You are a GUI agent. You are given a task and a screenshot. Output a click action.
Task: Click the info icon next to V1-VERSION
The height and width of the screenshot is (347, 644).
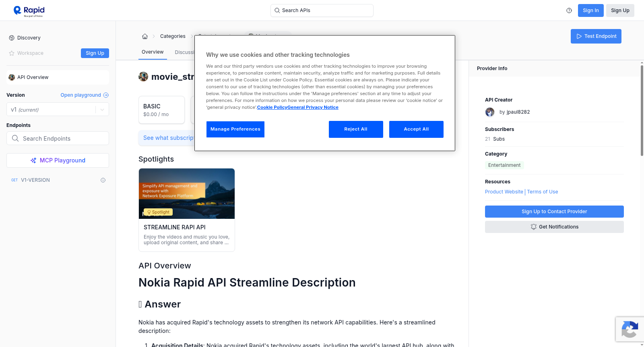(x=103, y=180)
